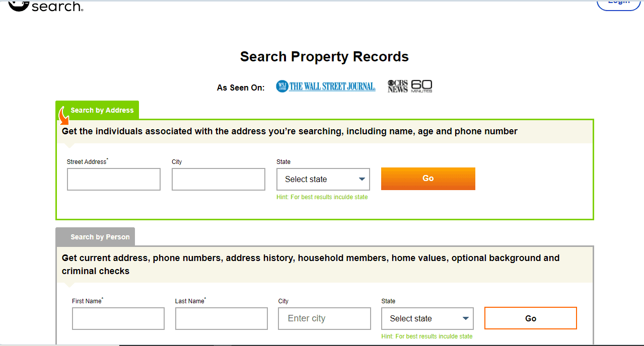
Task: Click The Wall Street Journal logo
Action: click(x=325, y=85)
